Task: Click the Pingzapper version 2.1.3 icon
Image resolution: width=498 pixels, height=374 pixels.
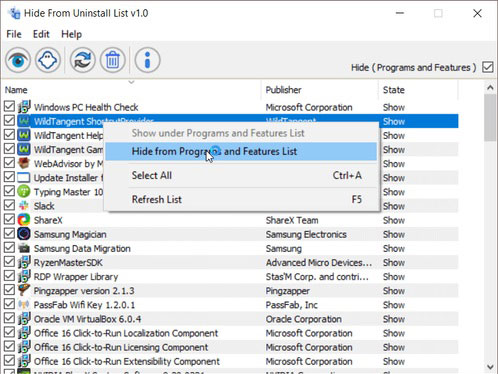Action: [x=24, y=290]
